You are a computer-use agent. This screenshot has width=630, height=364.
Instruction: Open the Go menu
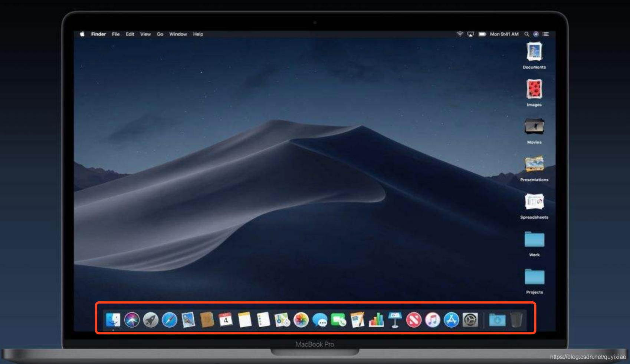[x=160, y=34]
